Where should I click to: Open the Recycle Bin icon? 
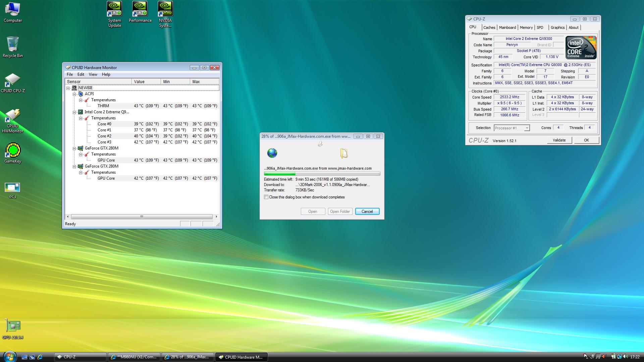(x=13, y=47)
